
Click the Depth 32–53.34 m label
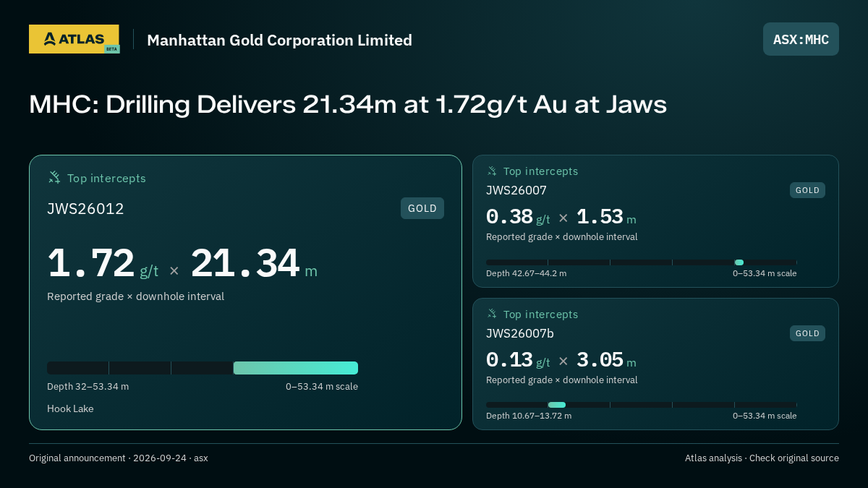click(x=88, y=386)
